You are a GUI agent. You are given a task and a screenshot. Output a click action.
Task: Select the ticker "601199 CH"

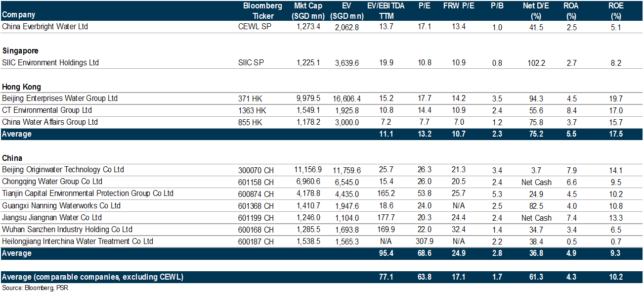[x=256, y=217]
